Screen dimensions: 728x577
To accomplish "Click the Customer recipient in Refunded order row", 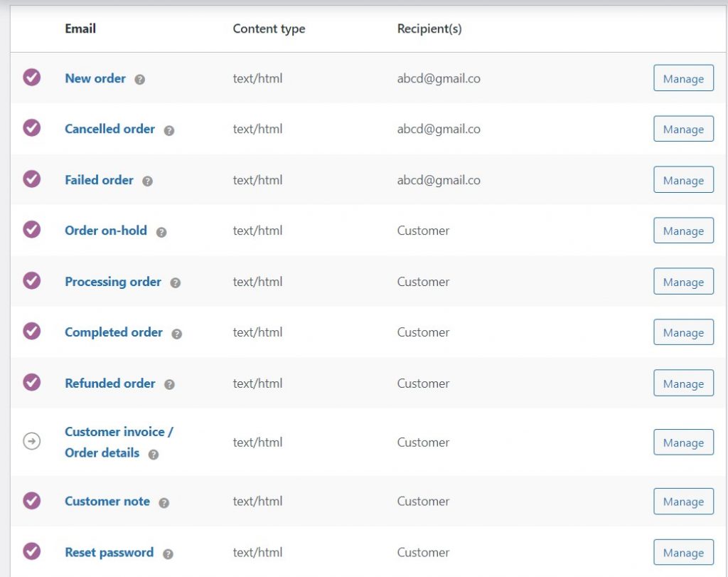I will (x=424, y=383).
